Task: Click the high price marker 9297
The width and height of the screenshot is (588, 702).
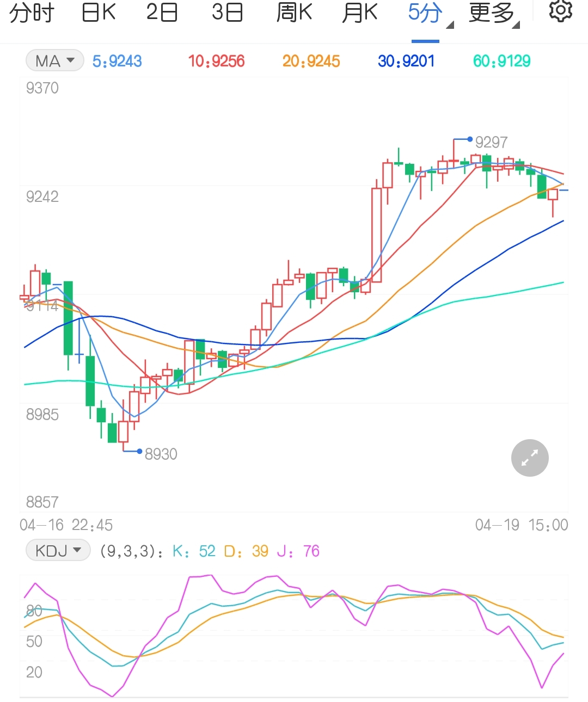Action: click(491, 142)
